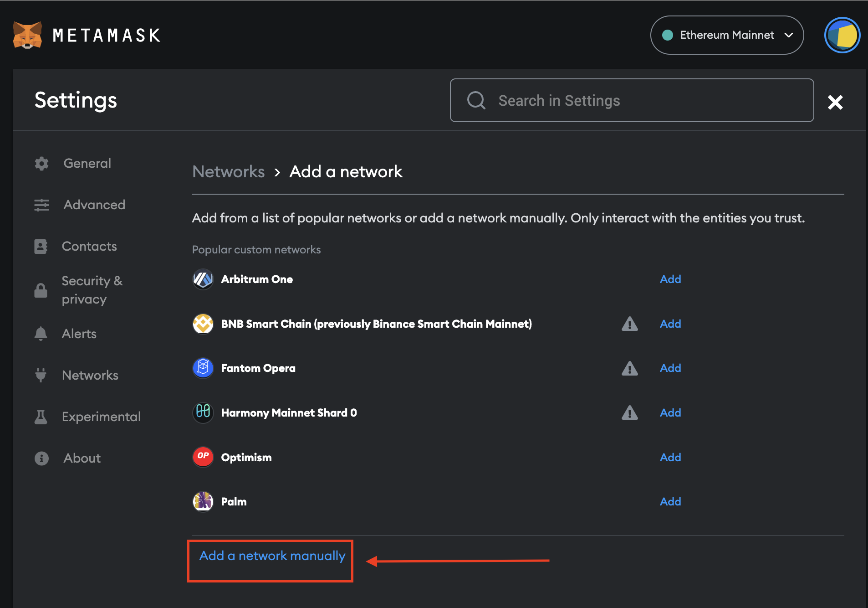The width and height of the screenshot is (868, 608).
Task: Click the warning icon beside Harmony Mainnet
Action: [629, 413]
